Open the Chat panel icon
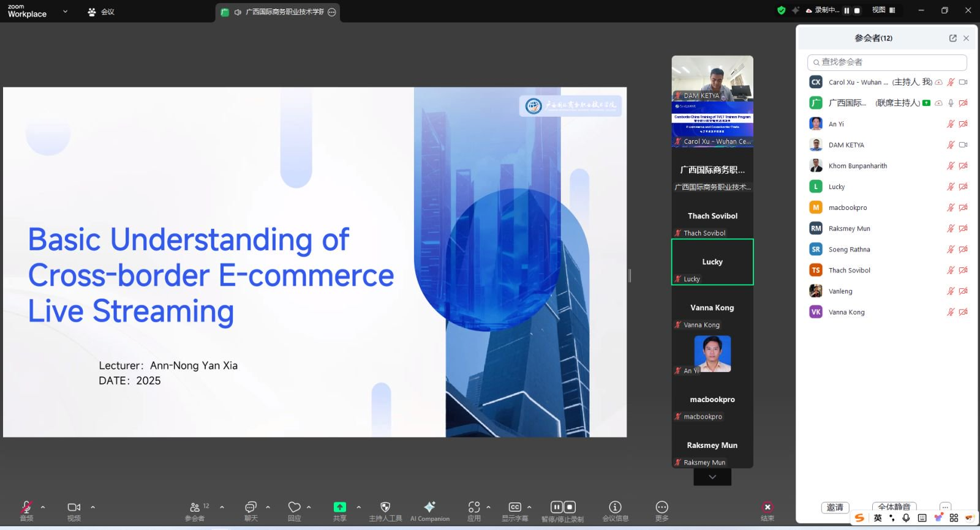The width and height of the screenshot is (980, 530). [251, 507]
